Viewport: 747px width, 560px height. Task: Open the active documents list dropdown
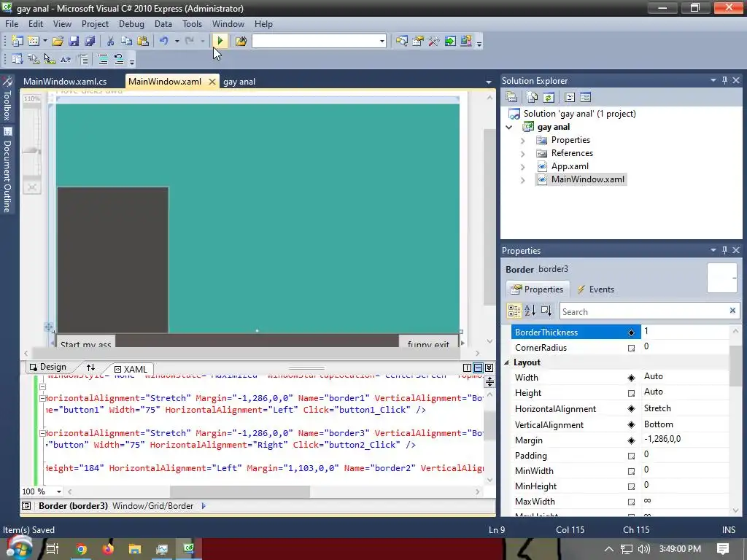tap(488, 82)
